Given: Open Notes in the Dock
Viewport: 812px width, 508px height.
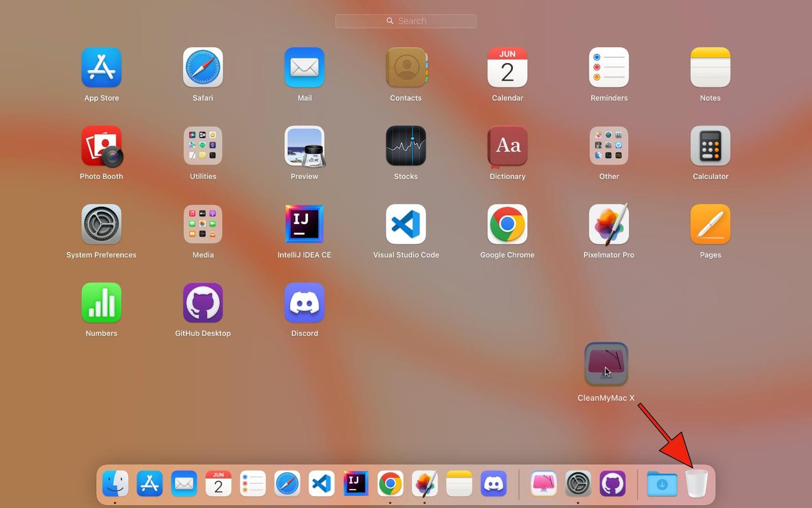Looking at the screenshot, I should click(459, 483).
